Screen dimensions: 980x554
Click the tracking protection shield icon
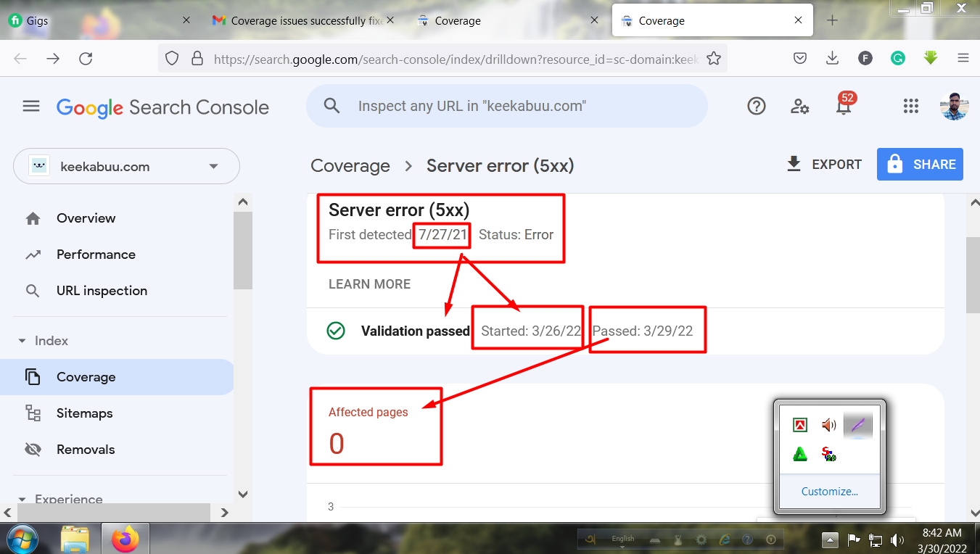tap(172, 59)
